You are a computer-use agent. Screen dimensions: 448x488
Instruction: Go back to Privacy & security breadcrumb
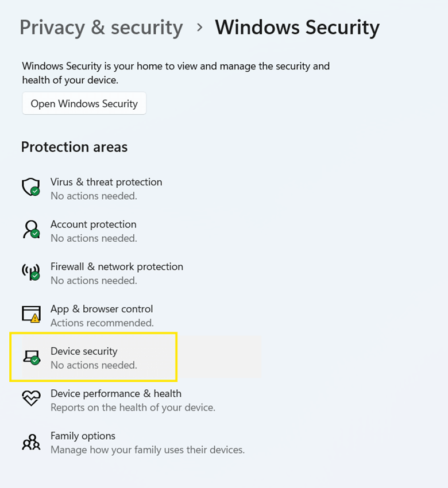tap(101, 28)
